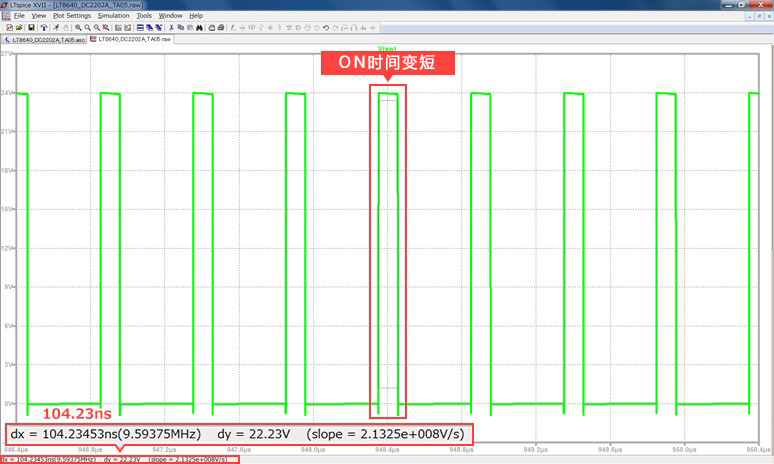
Task: Click the Find binoculars icon
Action: point(198,27)
